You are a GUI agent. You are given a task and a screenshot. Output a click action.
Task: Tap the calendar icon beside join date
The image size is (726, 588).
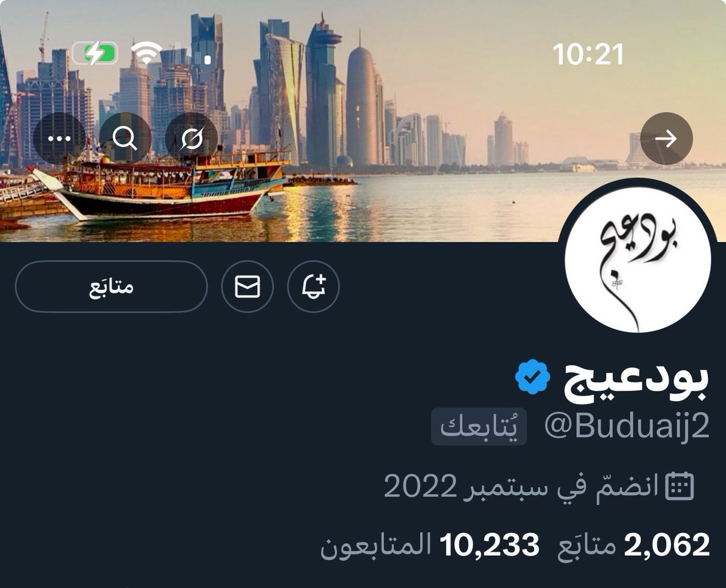pyautogui.click(x=679, y=486)
